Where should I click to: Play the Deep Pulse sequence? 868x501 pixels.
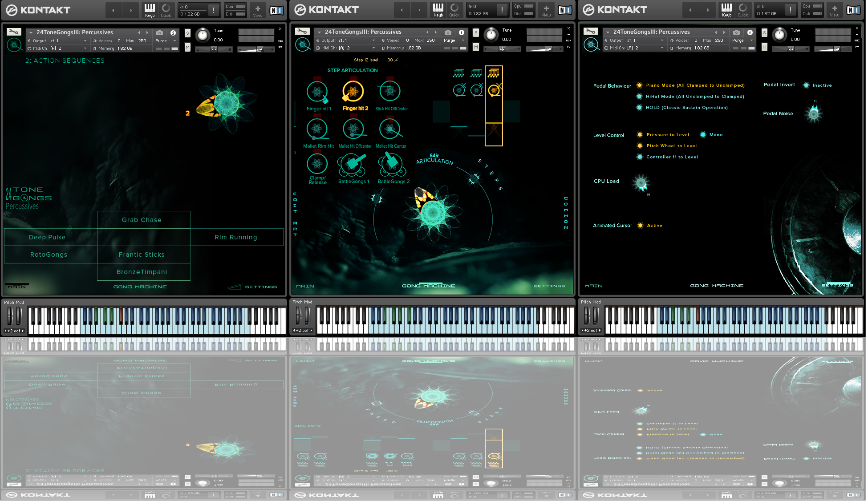pyautogui.click(x=51, y=237)
